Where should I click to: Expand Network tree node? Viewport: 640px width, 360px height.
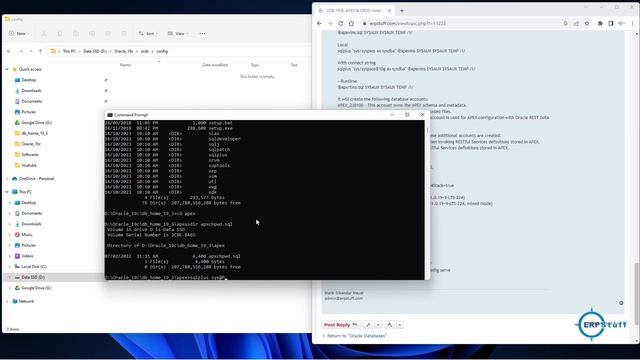tap(7, 301)
